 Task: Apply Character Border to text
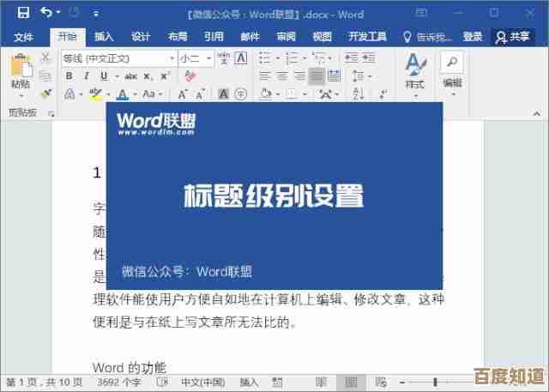point(240,58)
